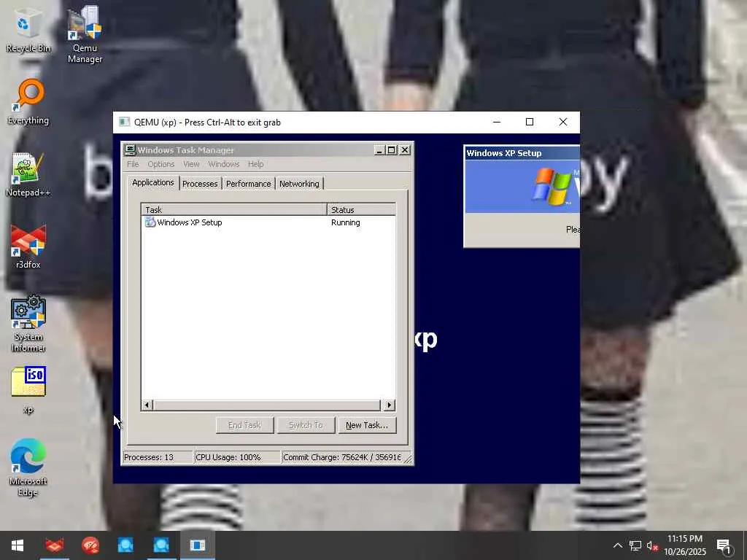Select the Everything search desktop icon

click(x=28, y=102)
